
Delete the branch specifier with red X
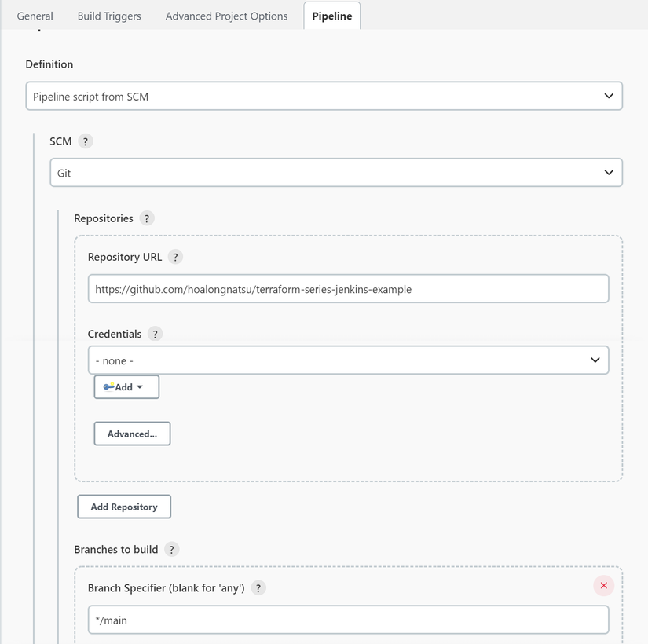[603, 586]
